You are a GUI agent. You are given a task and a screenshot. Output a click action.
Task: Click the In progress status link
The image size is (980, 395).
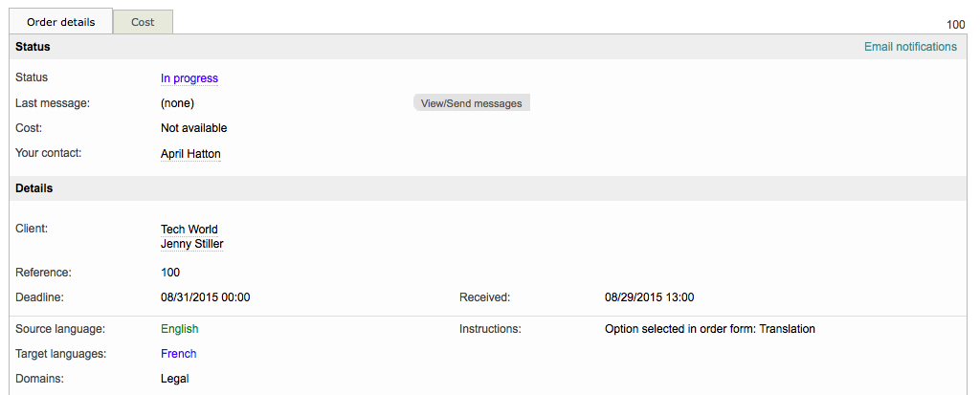(x=189, y=78)
